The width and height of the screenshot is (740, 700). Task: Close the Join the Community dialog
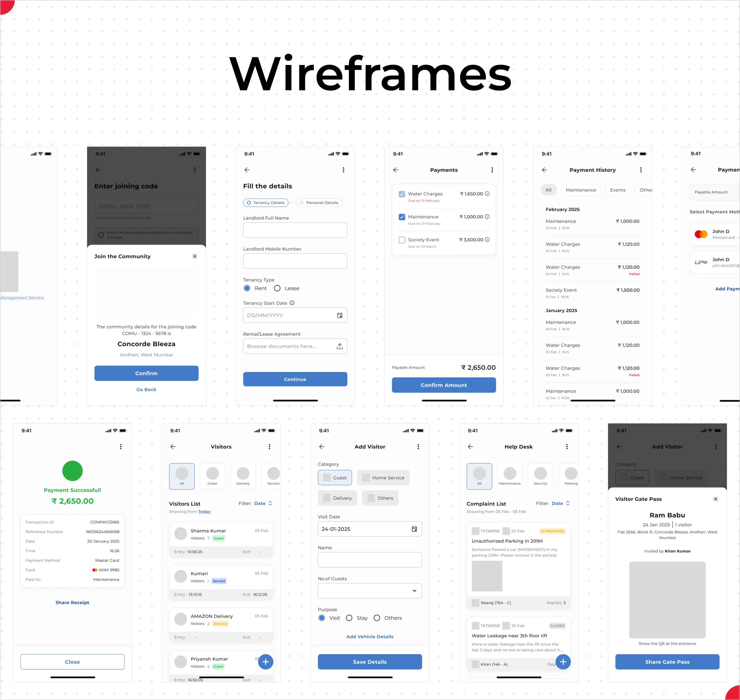[194, 256]
